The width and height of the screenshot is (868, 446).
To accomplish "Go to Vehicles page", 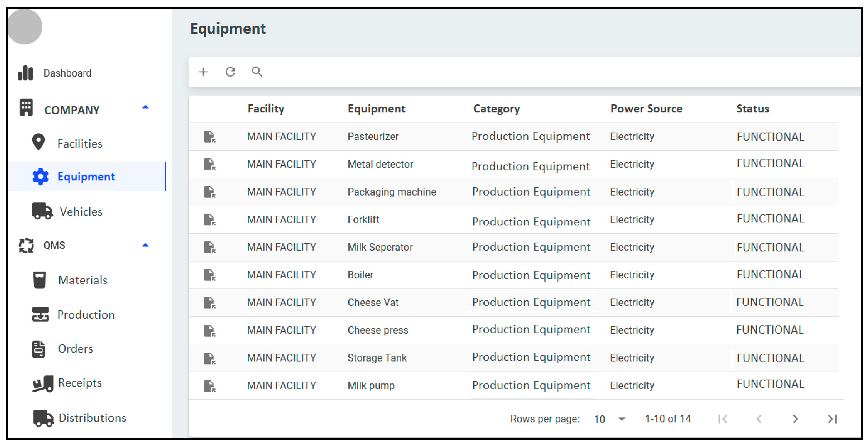I will click(x=81, y=212).
